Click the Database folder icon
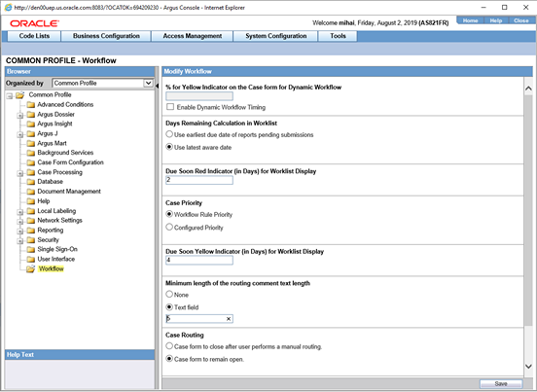The width and height of the screenshot is (537, 392). point(31,182)
